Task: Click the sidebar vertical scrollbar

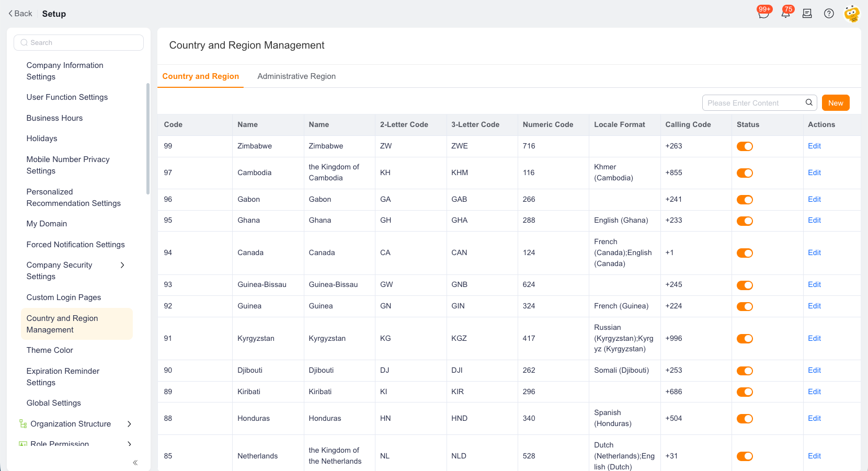Action: point(148,139)
